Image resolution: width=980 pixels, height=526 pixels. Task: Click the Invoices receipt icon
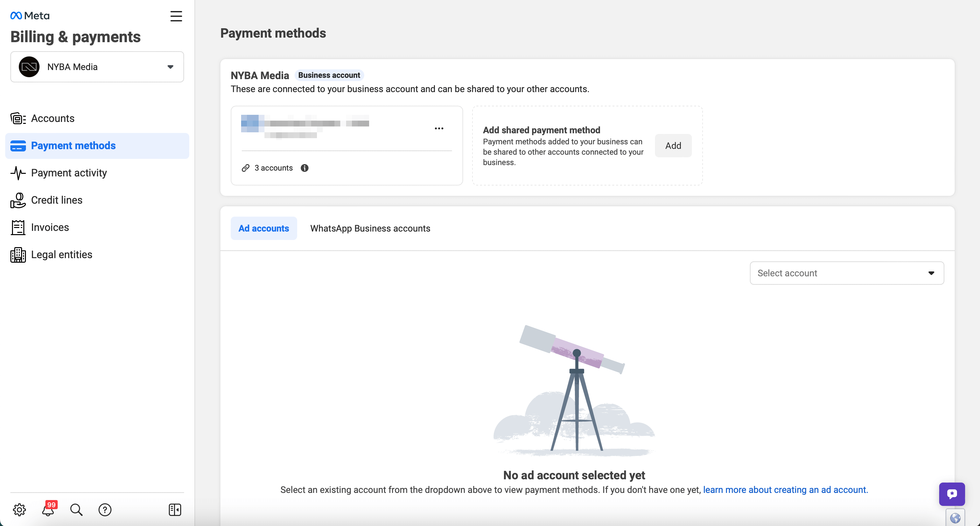click(x=18, y=228)
